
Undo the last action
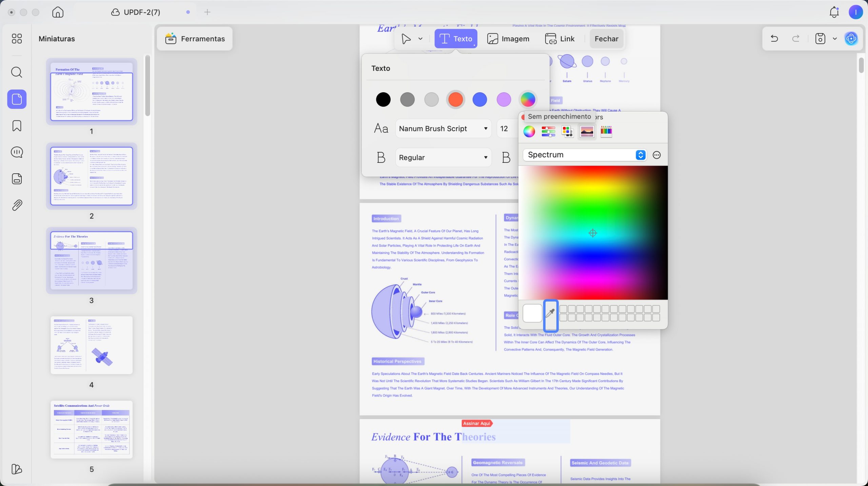[774, 39]
